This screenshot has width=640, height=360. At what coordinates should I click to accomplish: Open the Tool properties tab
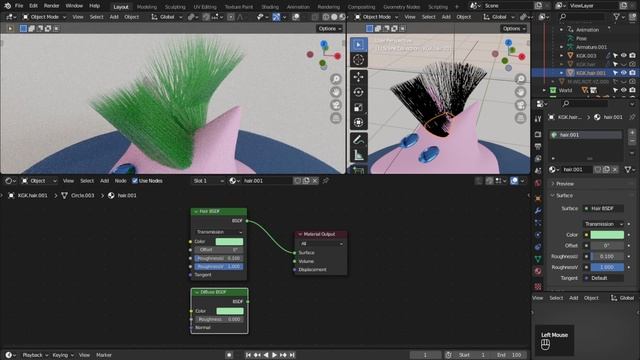pyautogui.click(x=538, y=119)
